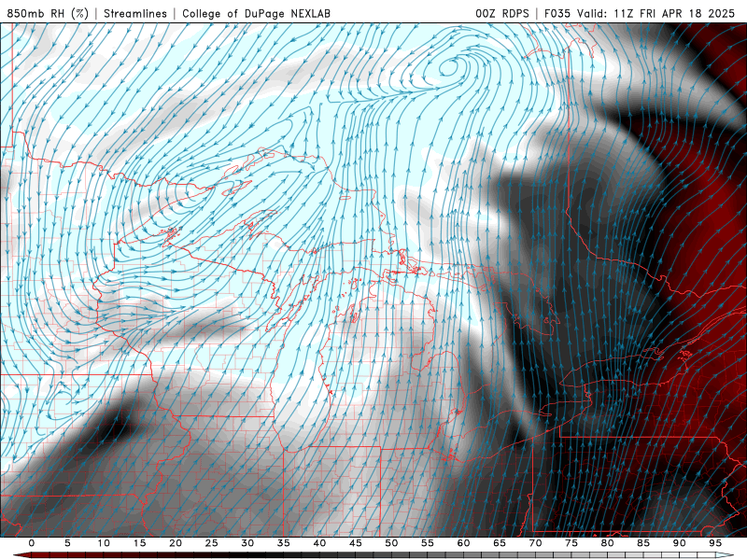Viewport: 747px width, 560px height.
Task: Click the "50" colorbar scale label
Action: click(x=391, y=543)
